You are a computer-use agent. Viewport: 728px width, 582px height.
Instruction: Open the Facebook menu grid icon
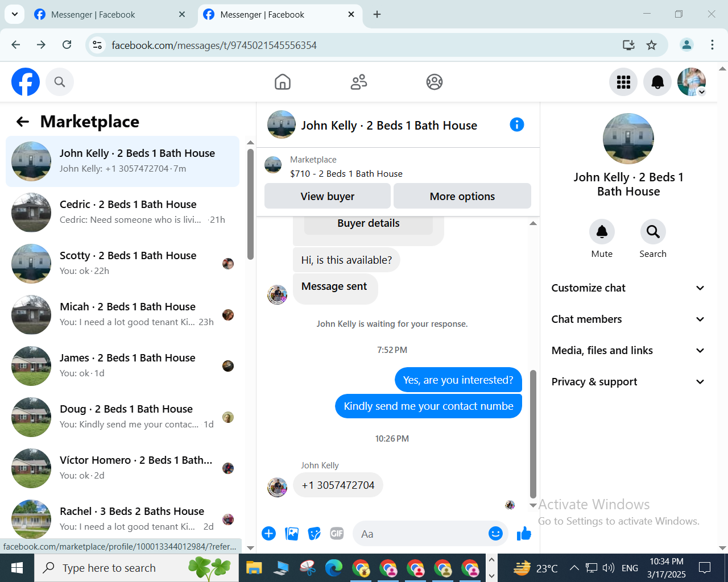(x=623, y=82)
